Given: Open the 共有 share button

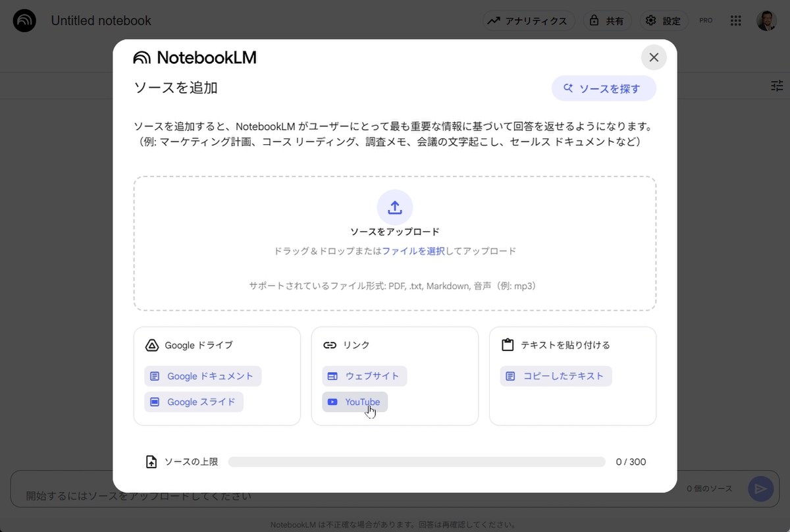Looking at the screenshot, I should [x=607, y=20].
